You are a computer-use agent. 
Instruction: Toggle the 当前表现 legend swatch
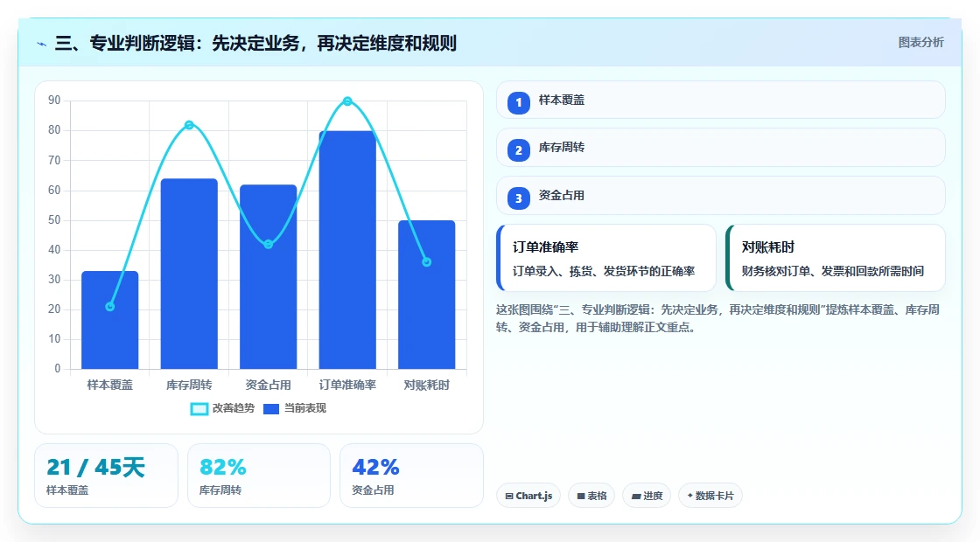(x=270, y=409)
